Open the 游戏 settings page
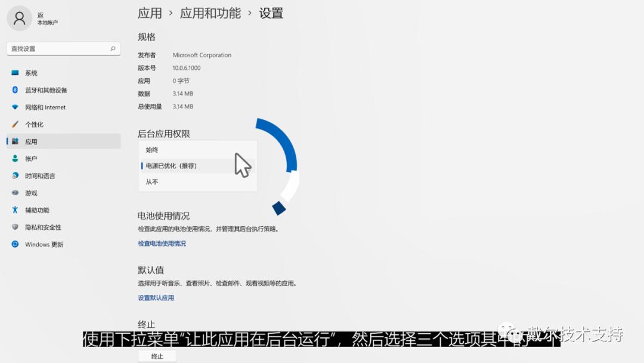Image resolution: width=644 pixels, height=363 pixels. pos(35,193)
